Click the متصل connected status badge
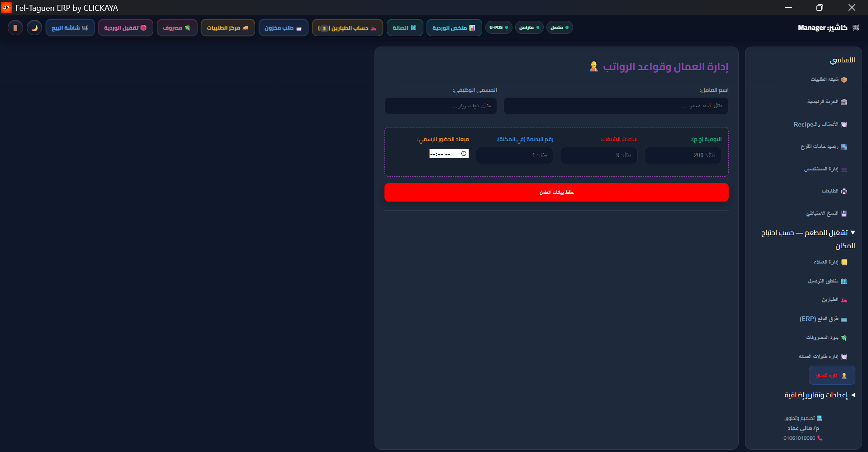The width and height of the screenshot is (868, 452). [x=560, y=28]
